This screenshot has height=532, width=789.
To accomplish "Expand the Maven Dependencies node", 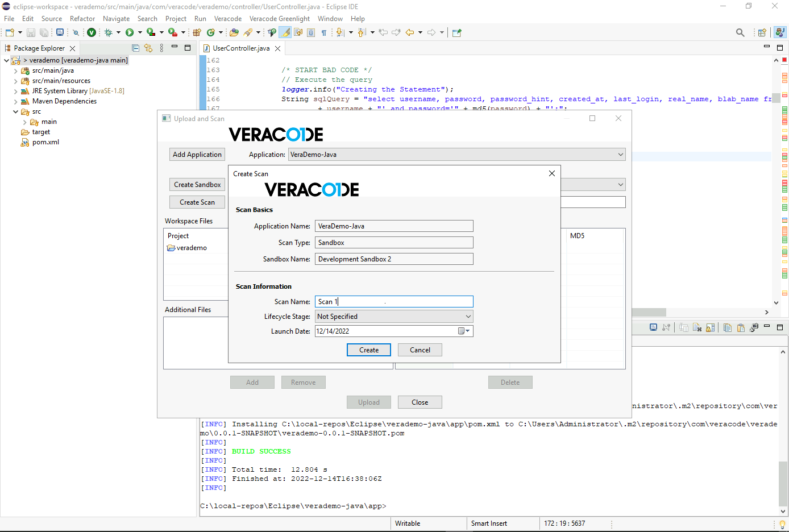I will [x=15, y=102].
